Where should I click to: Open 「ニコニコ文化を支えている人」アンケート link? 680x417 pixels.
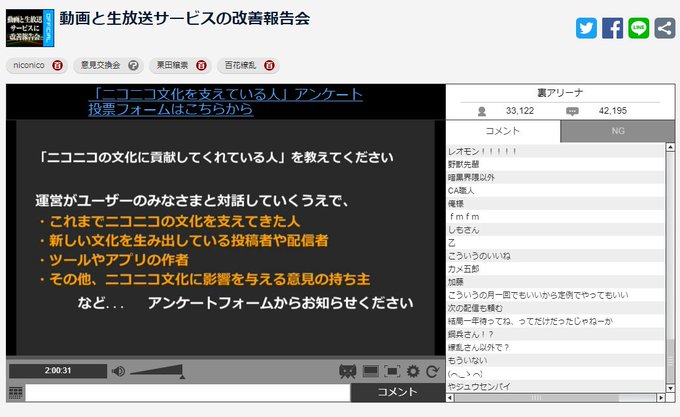pyautogui.click(x=228, y=94)
